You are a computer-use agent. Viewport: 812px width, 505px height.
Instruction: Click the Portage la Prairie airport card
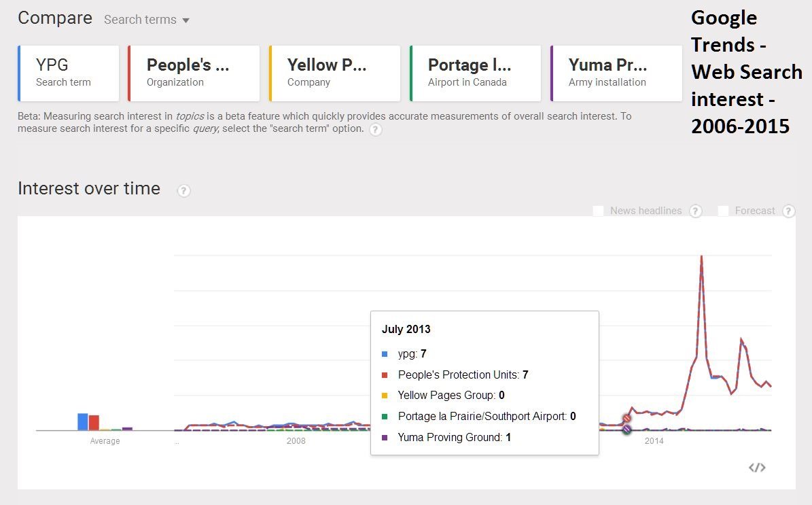476,73
